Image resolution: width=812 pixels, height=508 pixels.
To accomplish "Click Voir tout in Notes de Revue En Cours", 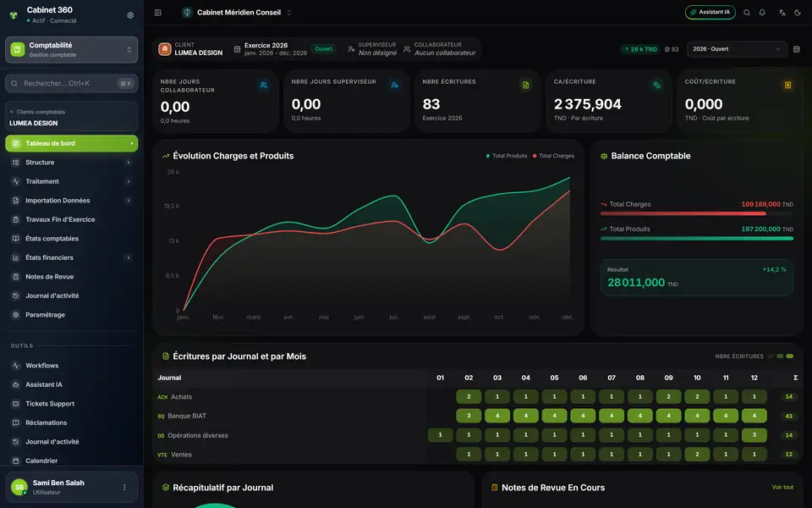I will 782,488.
